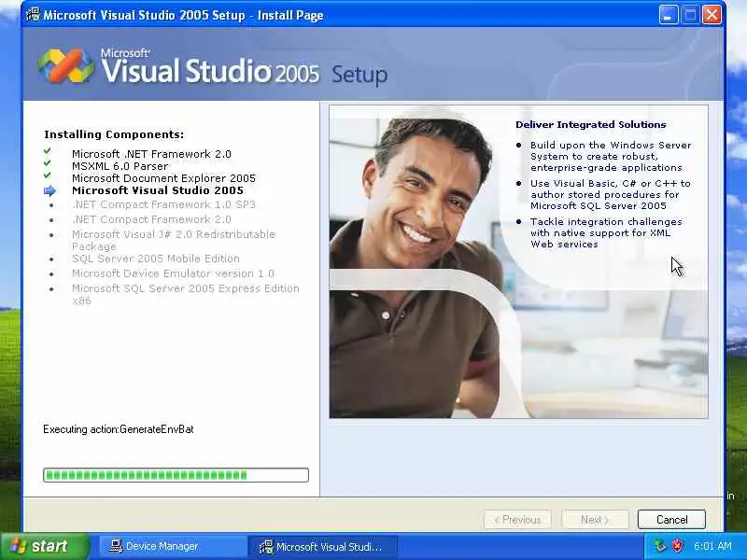Viewport: 747px width, 560px height.
Task: Click 'Microsoft SQL Server 2005 Express Edition' entry
Action: tap(186, 294)
